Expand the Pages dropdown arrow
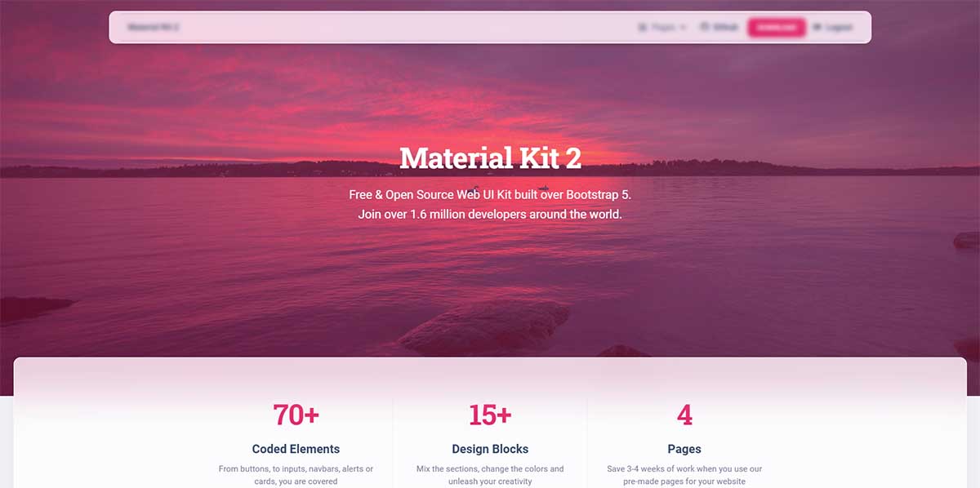Screen dimensions: 980x488 tap(683, 27)
